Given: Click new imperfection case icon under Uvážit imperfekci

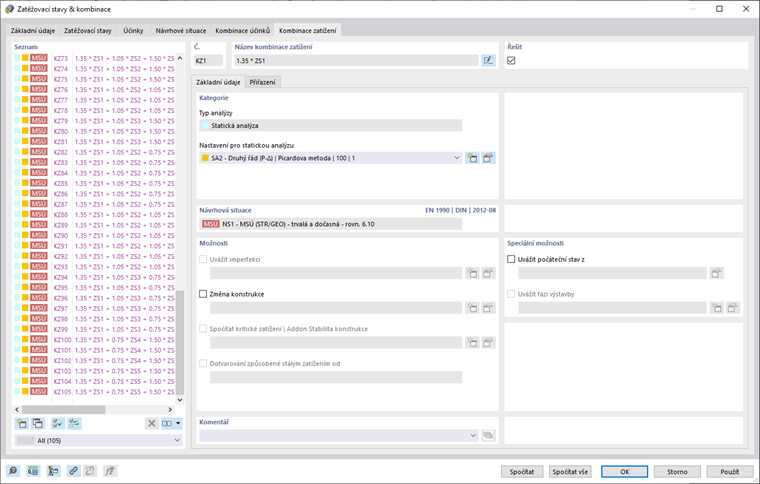Looking at the screenshot, I should click(472, 273).
